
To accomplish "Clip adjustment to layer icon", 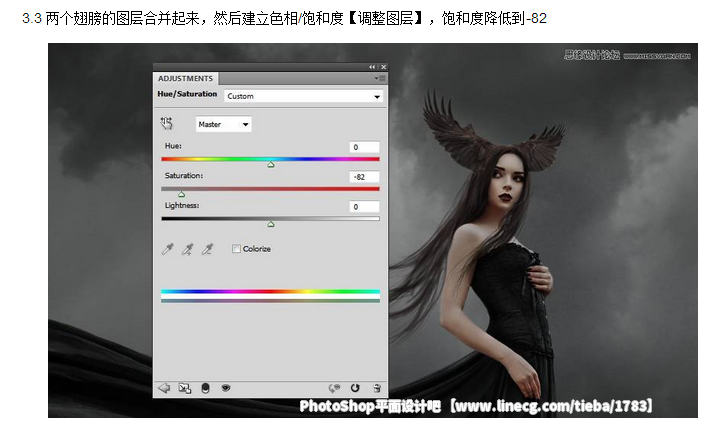I will (205, 388).
